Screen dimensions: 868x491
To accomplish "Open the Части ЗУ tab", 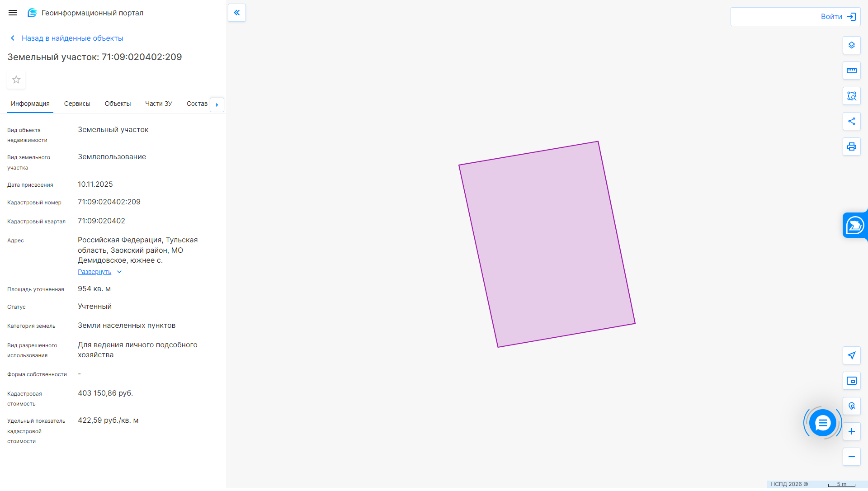I will (158, 104).
